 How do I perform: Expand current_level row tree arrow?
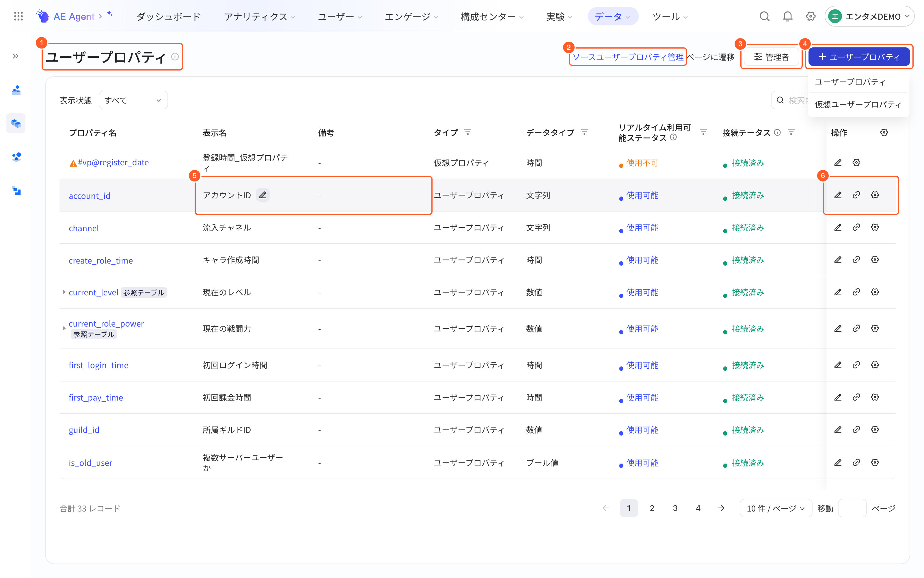click(x=64, y=292)
